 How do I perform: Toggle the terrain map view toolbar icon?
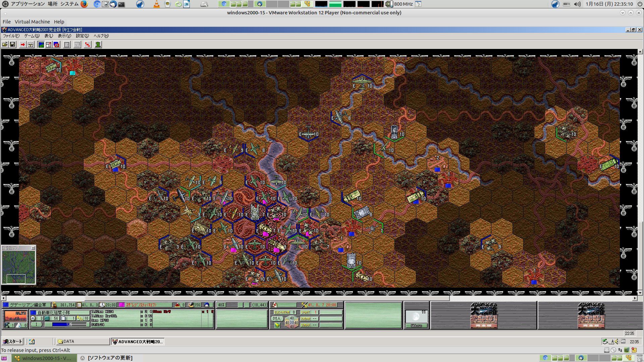coord(41,45)
